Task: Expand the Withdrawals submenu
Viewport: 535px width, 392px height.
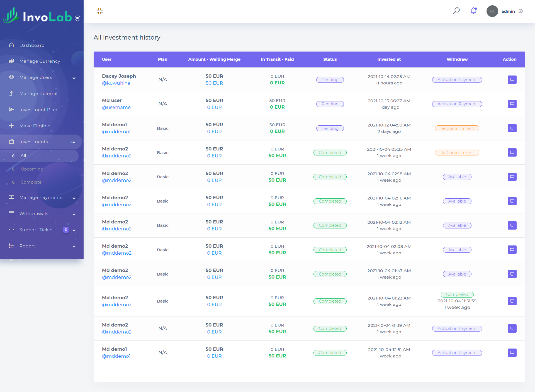Action: click(x=74, y=214)
